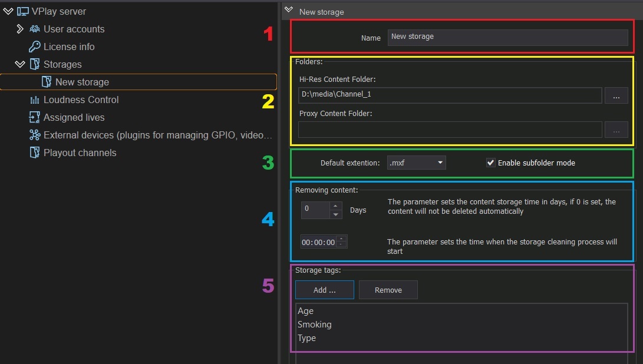Select User accounts in the tree
Image resolution: width=643 pixels, height=364 pixels.
74,29
